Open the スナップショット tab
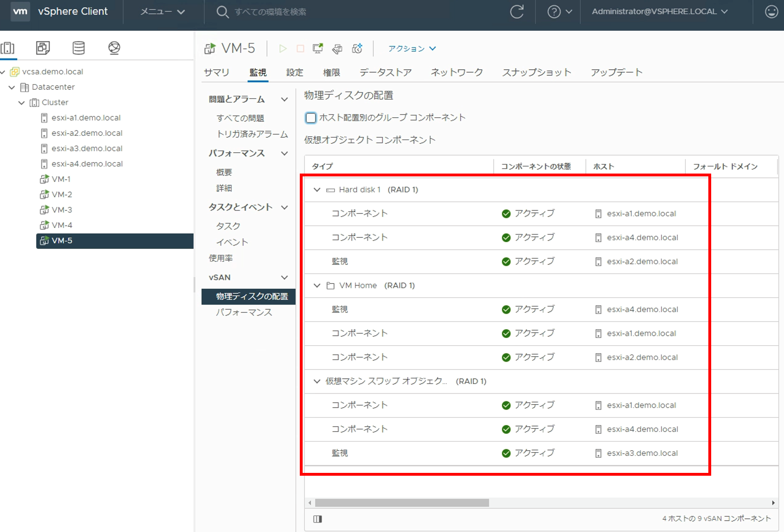This screenshot has height=532, width=784. click(x=537, y=72)
